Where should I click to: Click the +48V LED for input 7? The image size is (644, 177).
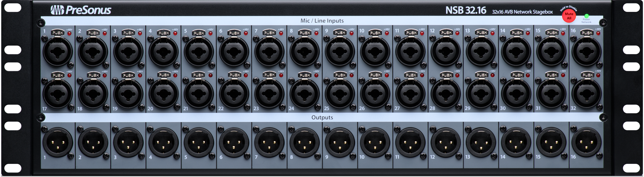(281, 33)
